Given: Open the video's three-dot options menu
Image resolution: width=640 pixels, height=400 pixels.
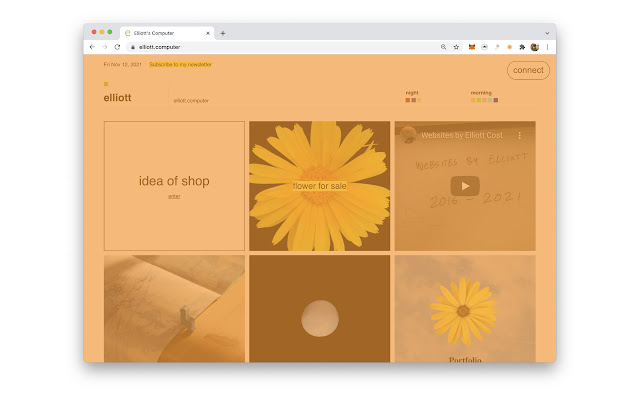Looking at the screenshot, I should click(520, 136).
